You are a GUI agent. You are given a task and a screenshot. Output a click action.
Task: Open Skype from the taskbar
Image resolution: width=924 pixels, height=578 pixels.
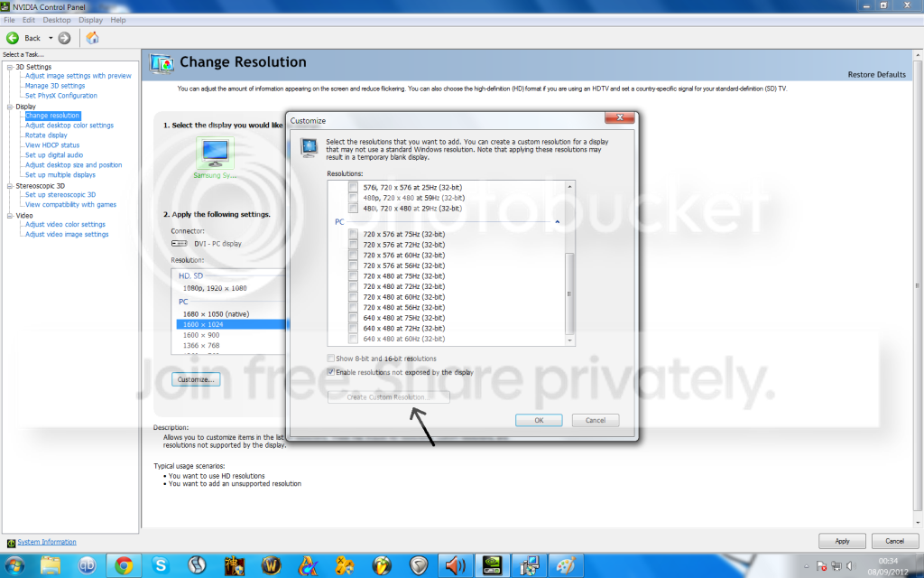(161, 565)
